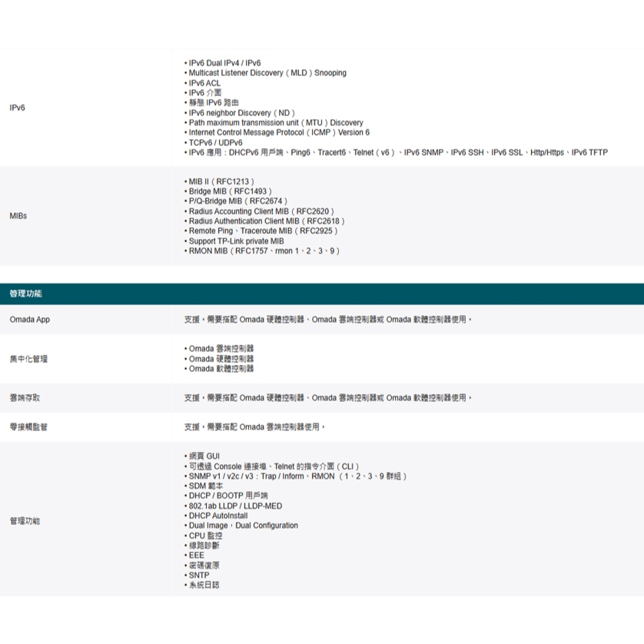The image size is (644, 644).
Task: Click the MIB II (RFC1213) entry
Action: pos(221,181)
